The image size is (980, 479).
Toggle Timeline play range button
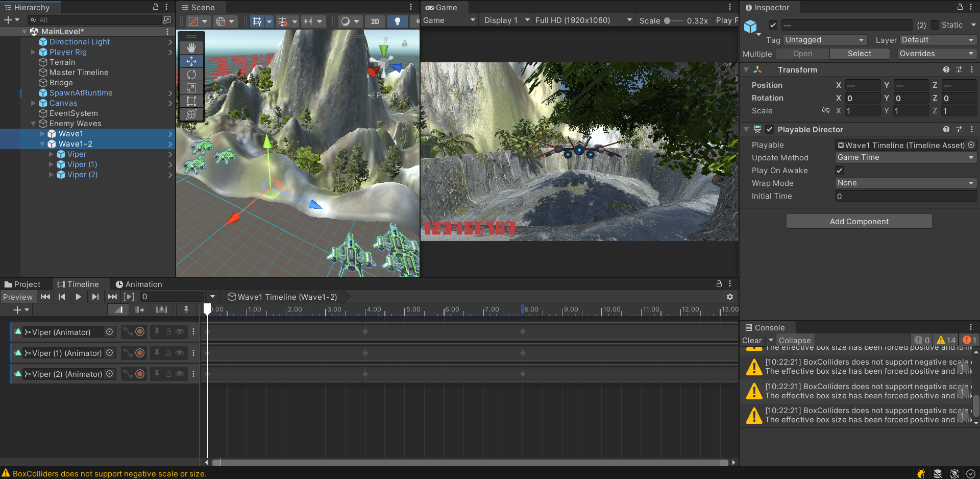(129, 297)
